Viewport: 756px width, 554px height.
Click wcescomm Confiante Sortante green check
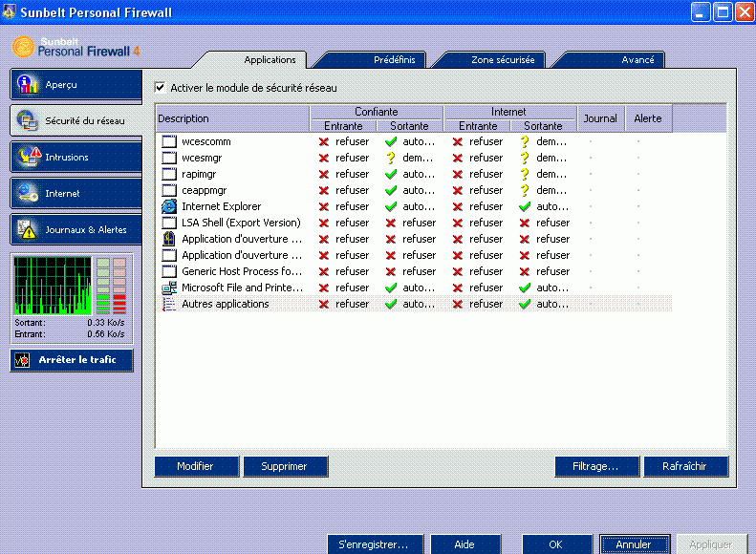[391, 141]
